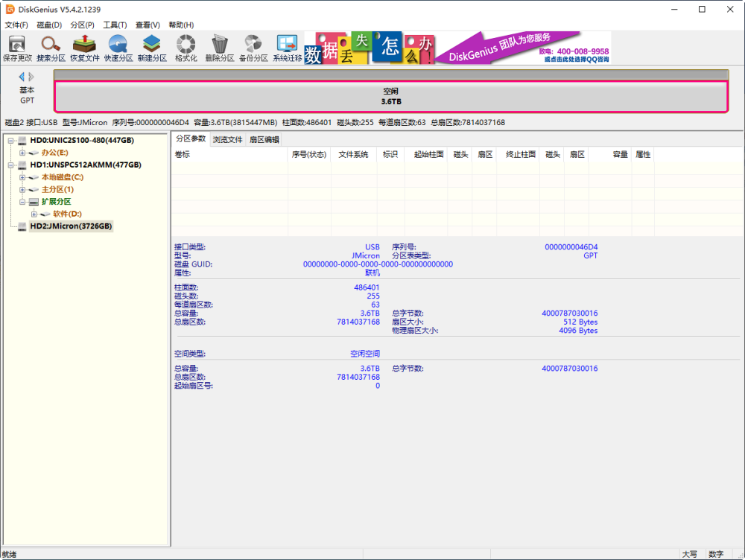Switch to the 浏览文件 tab
Image resolution: width=745 pixels, height=560 pixels.
point(227,139)
